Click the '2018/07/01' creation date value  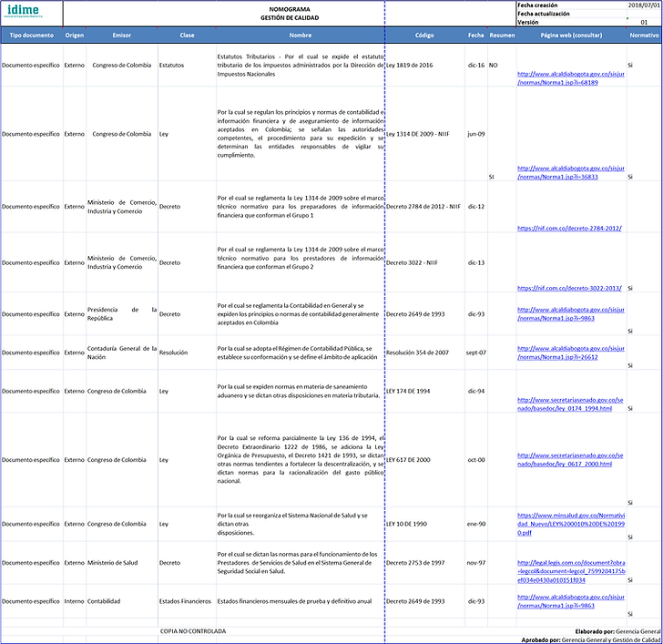click(644, 5)
